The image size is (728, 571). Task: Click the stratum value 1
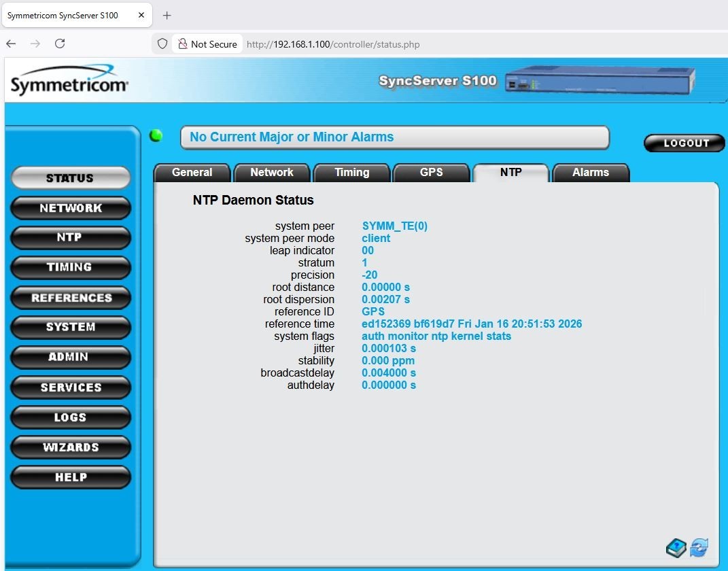point(364,263)
